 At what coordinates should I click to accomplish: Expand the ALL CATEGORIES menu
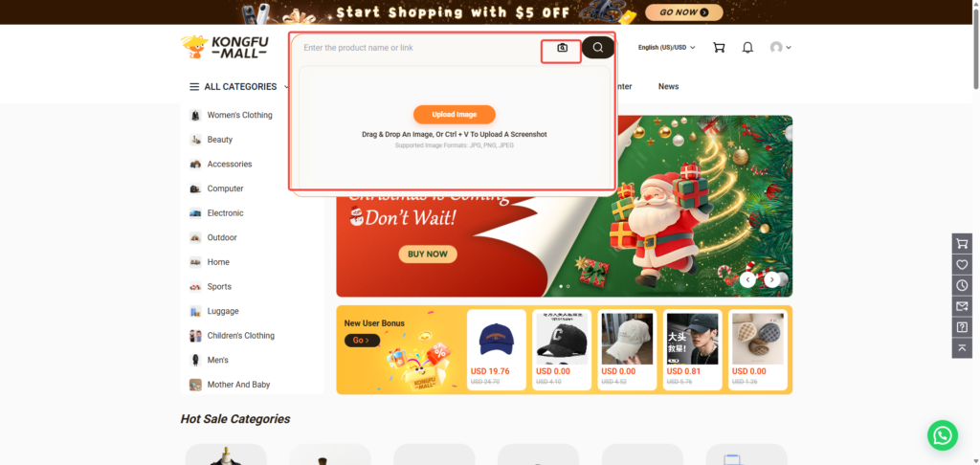click(239, 87)
